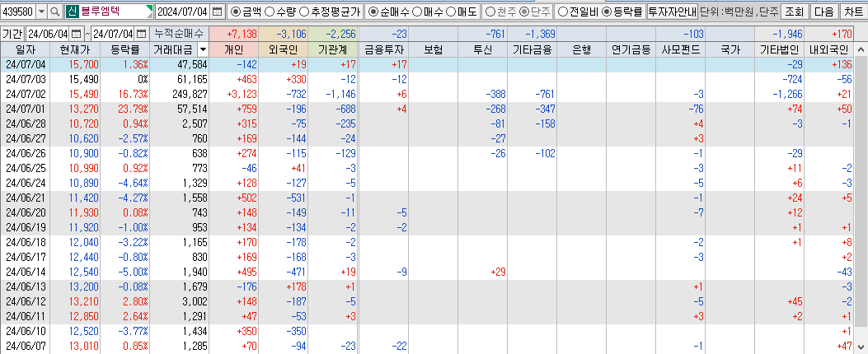This screenshot has width=868, height=354.
Task: Click the 사모펀드 column header
Action: click(x=680, y=49)
